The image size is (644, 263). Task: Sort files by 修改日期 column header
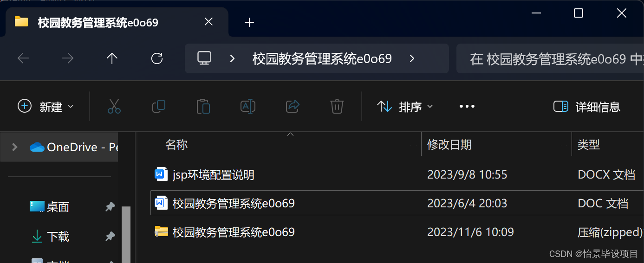449,145
